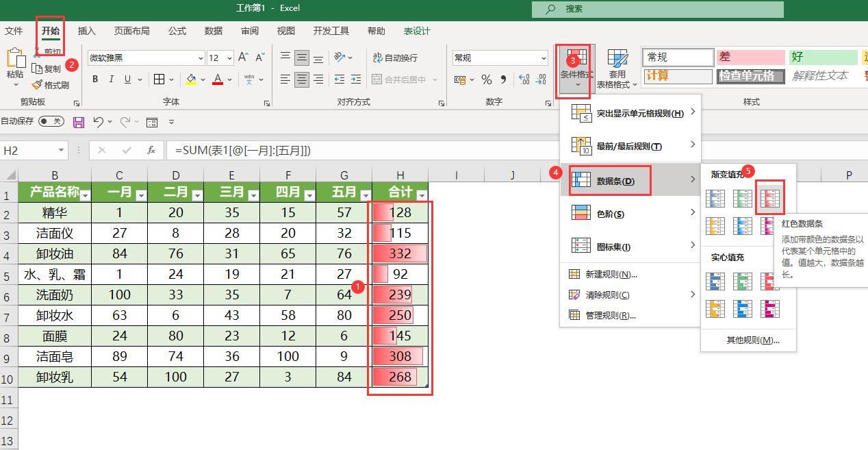The image size is (868, 450).
Task: Open 图标集 icon sets submenu
Action: click(630, 247)
